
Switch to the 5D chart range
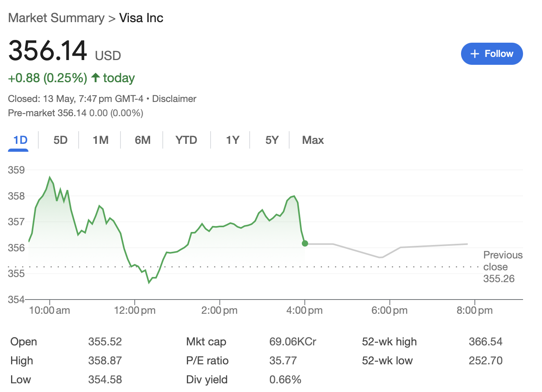coord(60,140)
